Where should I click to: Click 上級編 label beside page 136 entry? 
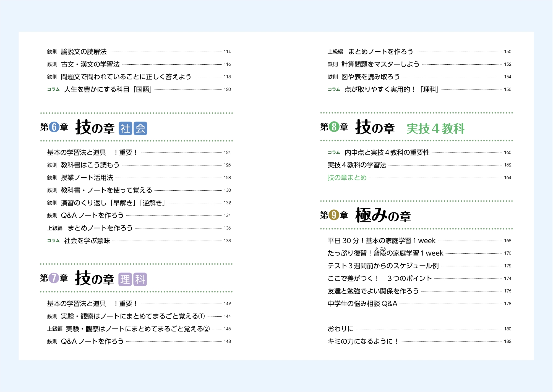coord(55,228)
